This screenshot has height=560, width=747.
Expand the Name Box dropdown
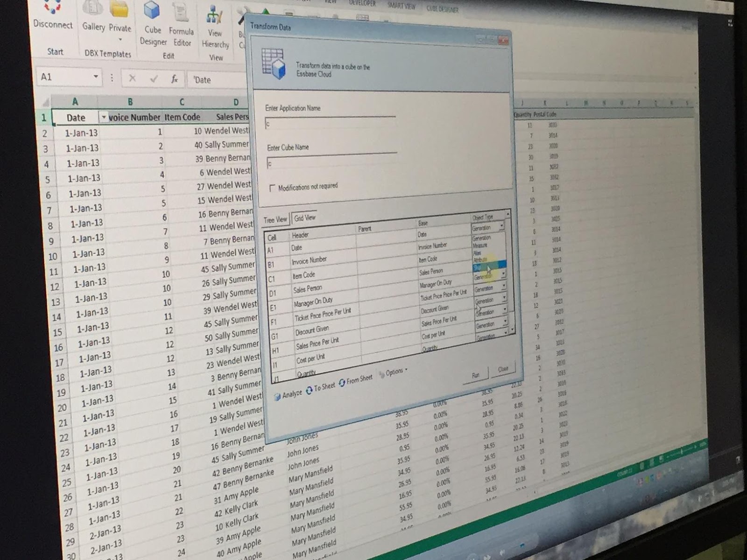coord(95,77)
